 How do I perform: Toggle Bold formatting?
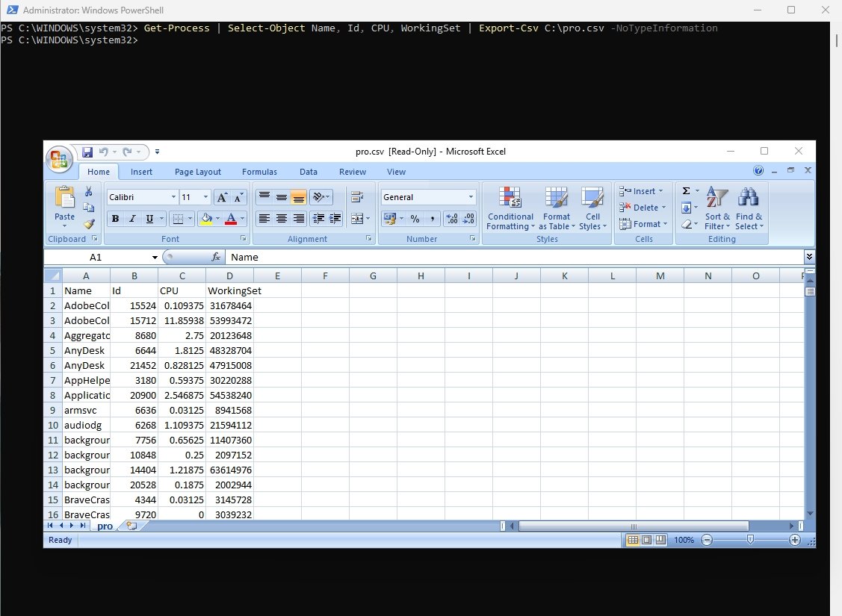[x=115, y=218]
